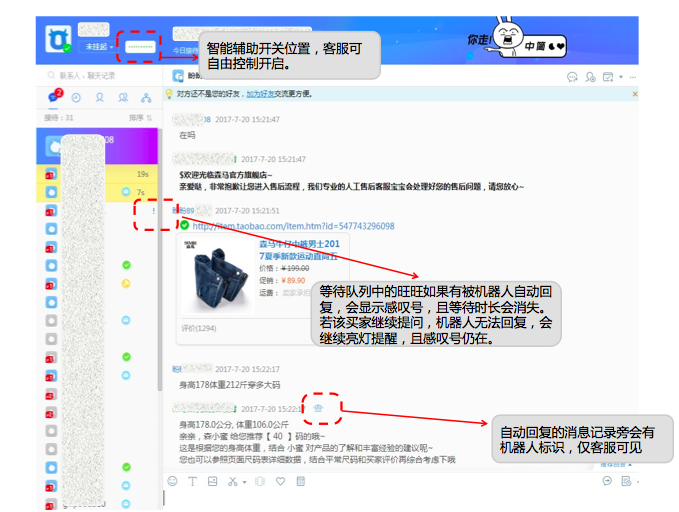Click the 加为好友 add-friend link

coord(260,94)
